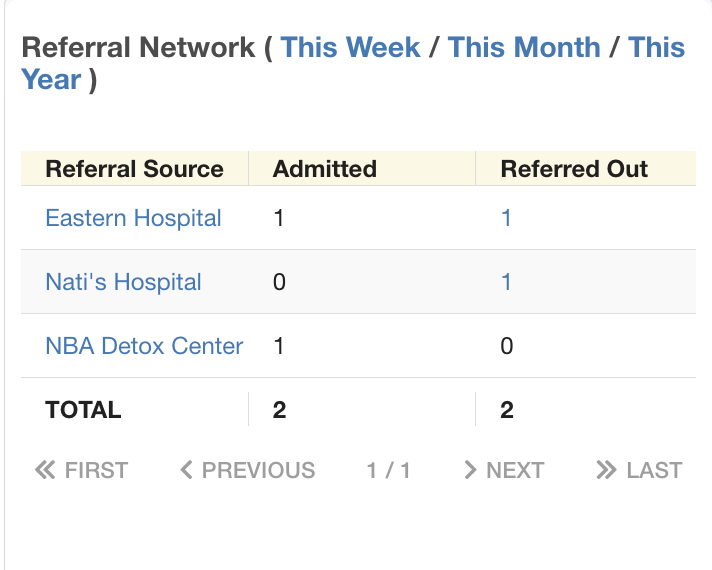
Task: Open NBA Detox Center referral source
Action: [144, 346]
